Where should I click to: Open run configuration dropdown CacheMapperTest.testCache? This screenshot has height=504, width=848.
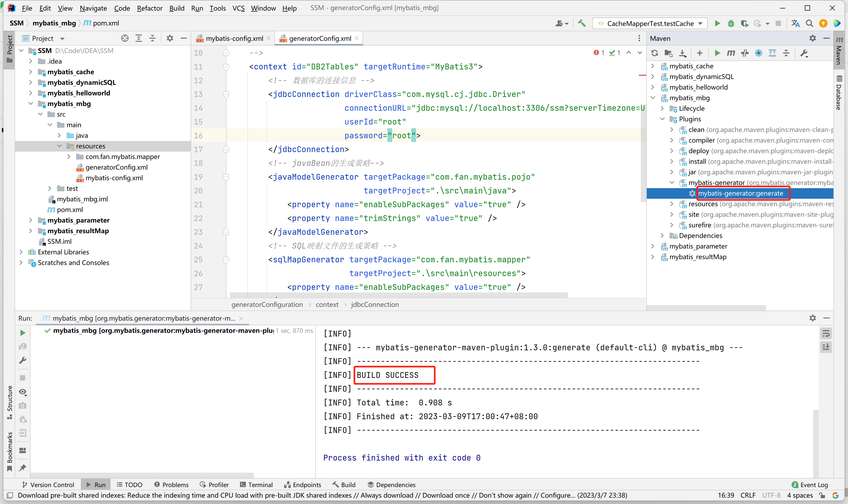(650, 23)
